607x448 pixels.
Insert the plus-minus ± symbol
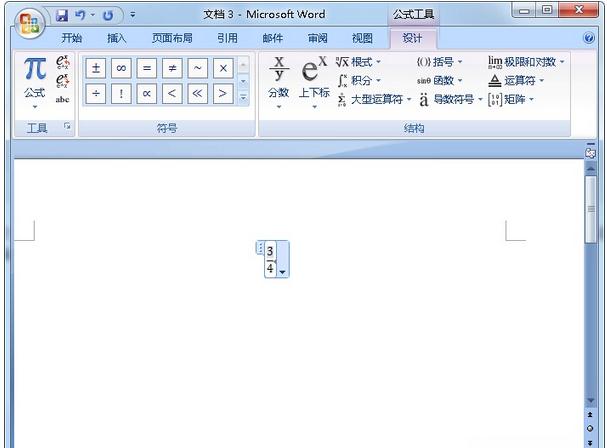96,68
